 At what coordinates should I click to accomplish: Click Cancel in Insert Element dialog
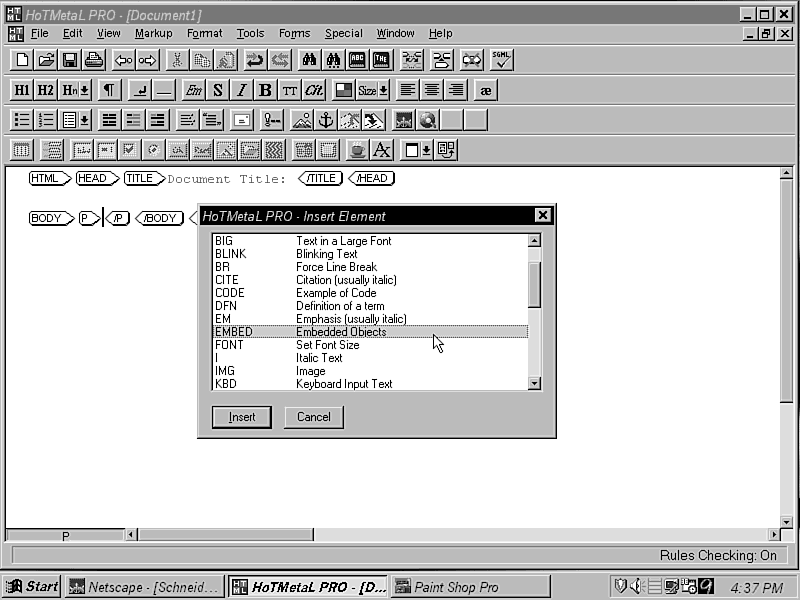[x=314, y=417]
